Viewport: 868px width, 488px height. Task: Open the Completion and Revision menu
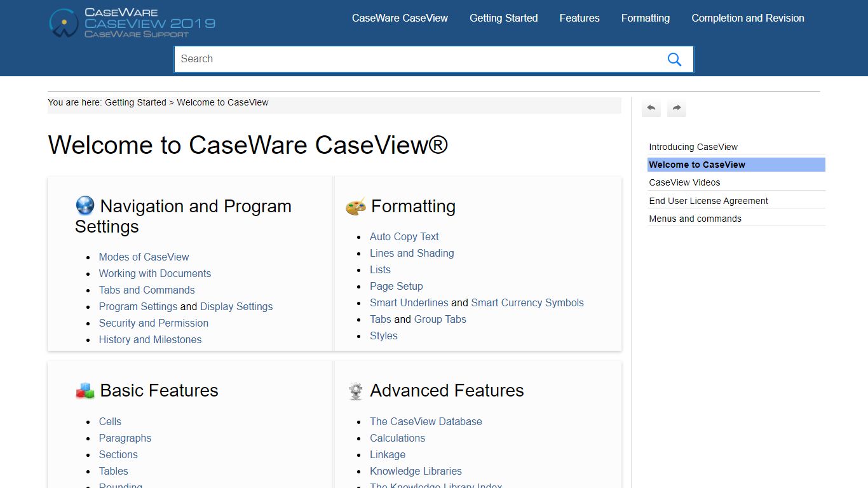tap(748, 18)
